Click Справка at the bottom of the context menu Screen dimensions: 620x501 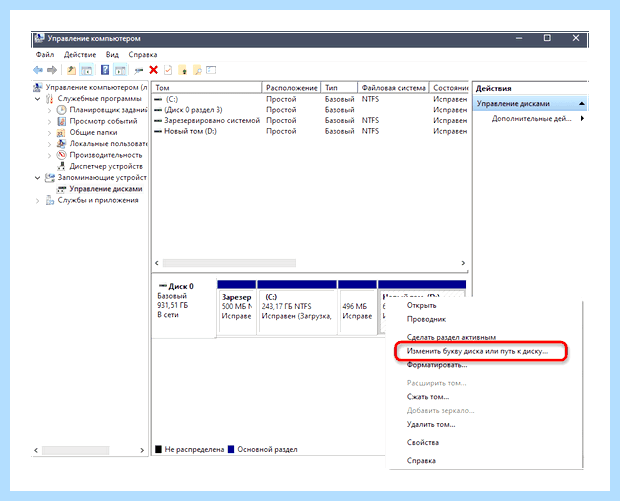point(421,461)
